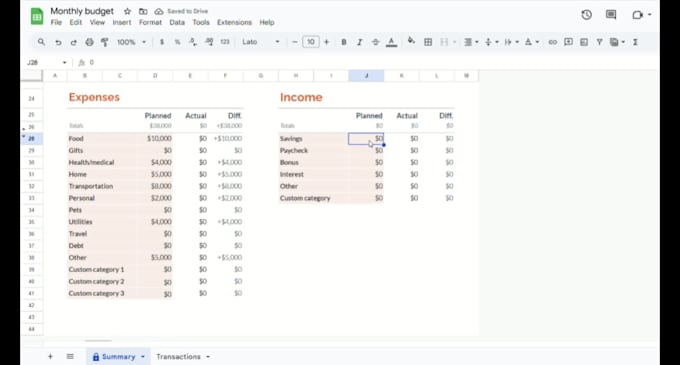Image resolution: width=680 pixels, height=365 pixels.
Task: Open the 123 more formats menu
Action: tap(225, 42)
